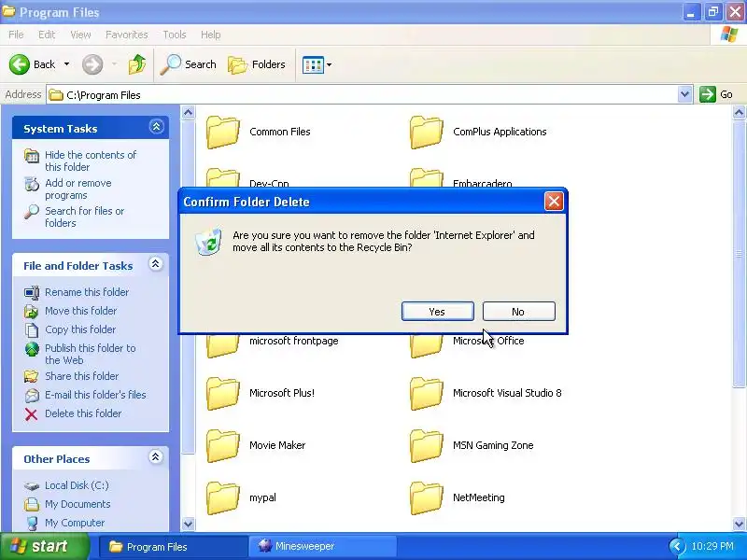This screenshot has height=560, width=747.
Task: Click the Common Files folder name
Action: [279, 132]
